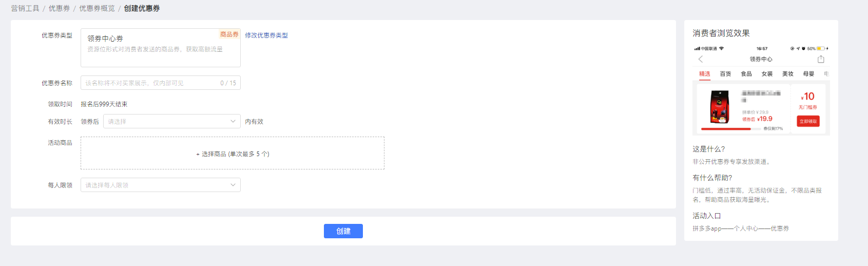
Task: Select the 精选 tab in preview
Action: click(705, 74)
